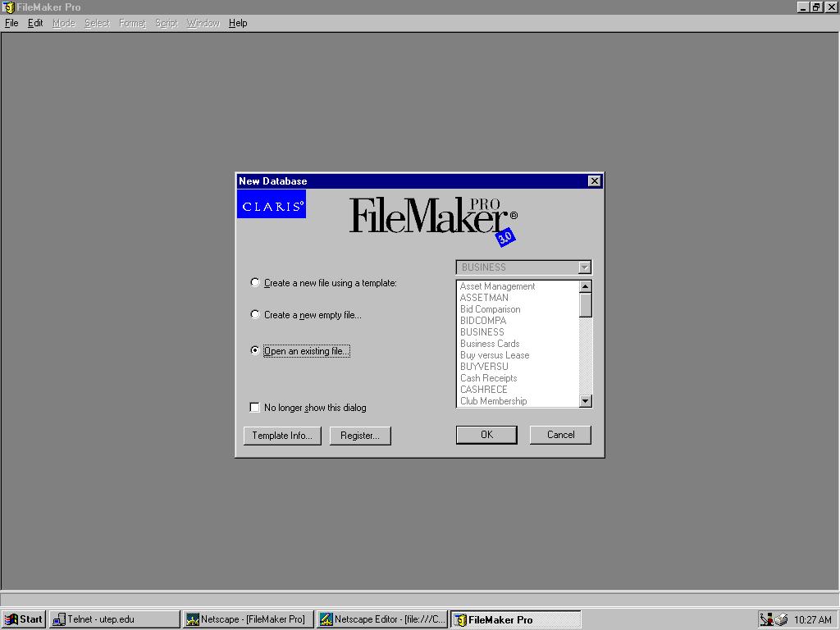Switch to Telnet utep.edu taskbar item

pos(114,619)
